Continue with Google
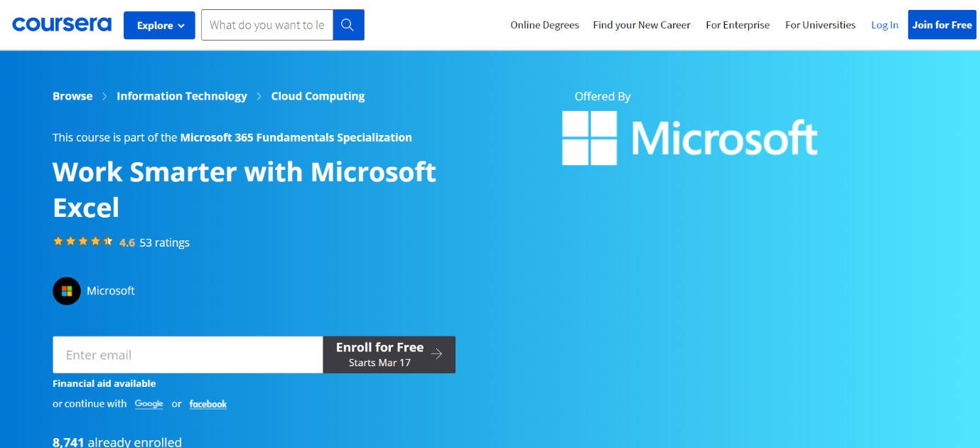980x448 pixels. click(x=149, y=404)
